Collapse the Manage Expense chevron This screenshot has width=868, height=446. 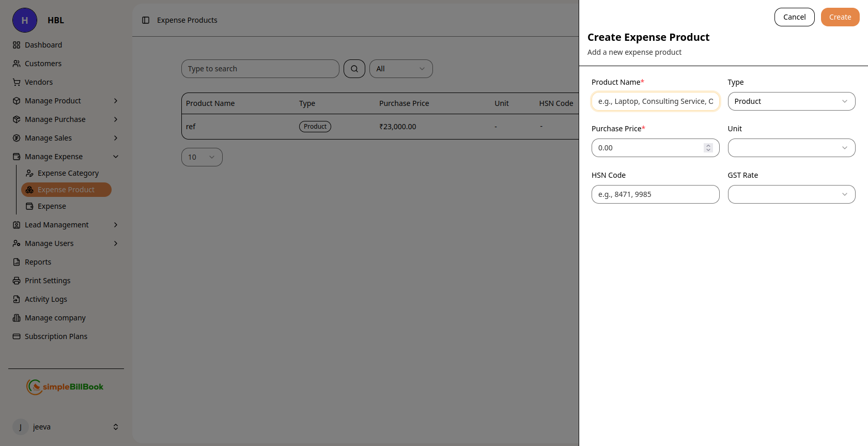116,157
